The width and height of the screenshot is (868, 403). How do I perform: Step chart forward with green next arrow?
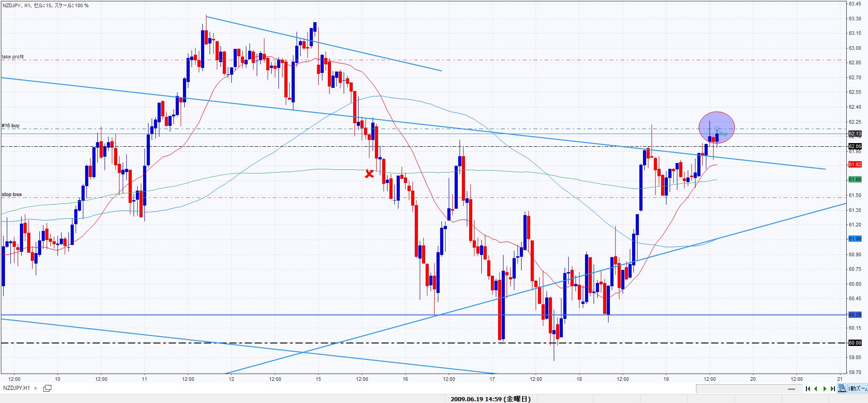tap(825, 389)
